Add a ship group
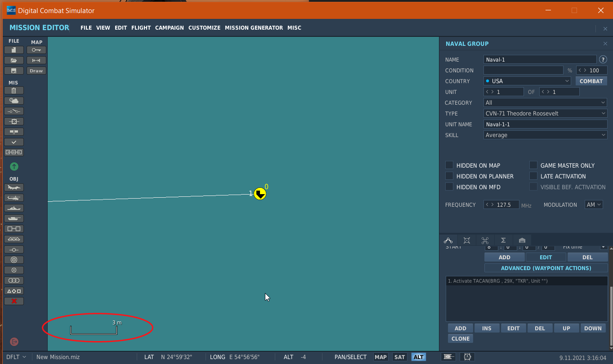613x364 pixels. pyautogui.click(x=14, y=208)
